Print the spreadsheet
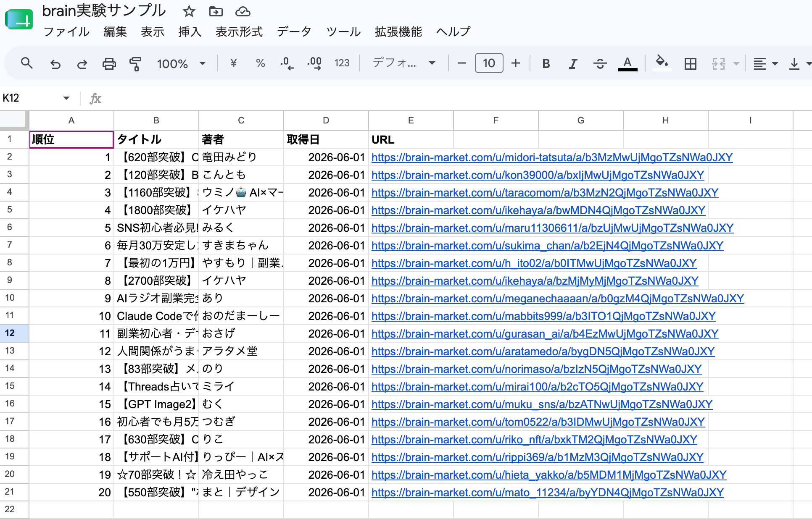Image resolution: width=812 pixels, height=519 pixels. [x=109, y=63]
